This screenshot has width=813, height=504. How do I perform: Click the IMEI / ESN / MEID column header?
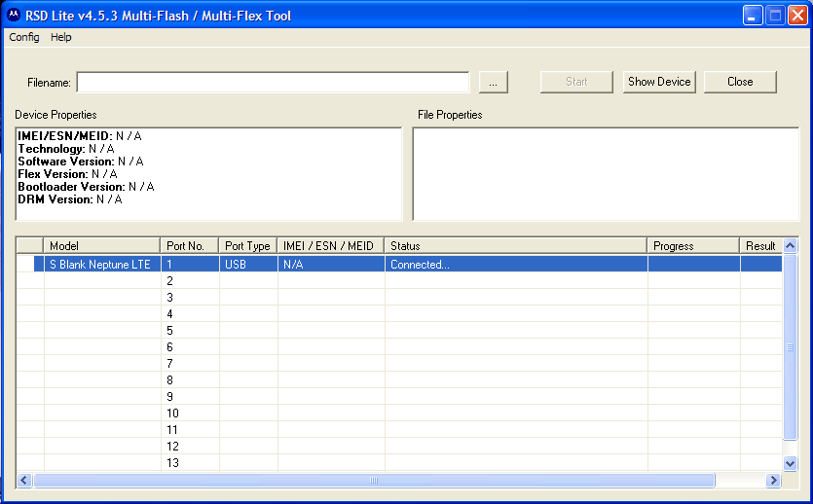point(331,245)
